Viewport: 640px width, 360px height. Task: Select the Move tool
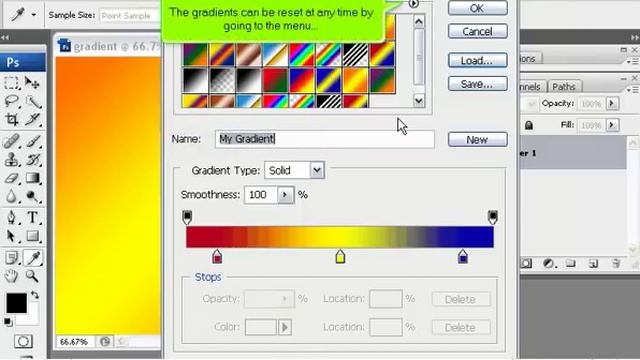tap(32, 83)
